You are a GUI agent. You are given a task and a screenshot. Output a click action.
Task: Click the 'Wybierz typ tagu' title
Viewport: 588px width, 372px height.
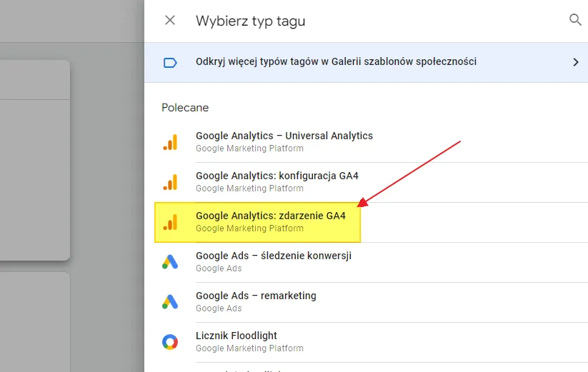tap(251, 21)
